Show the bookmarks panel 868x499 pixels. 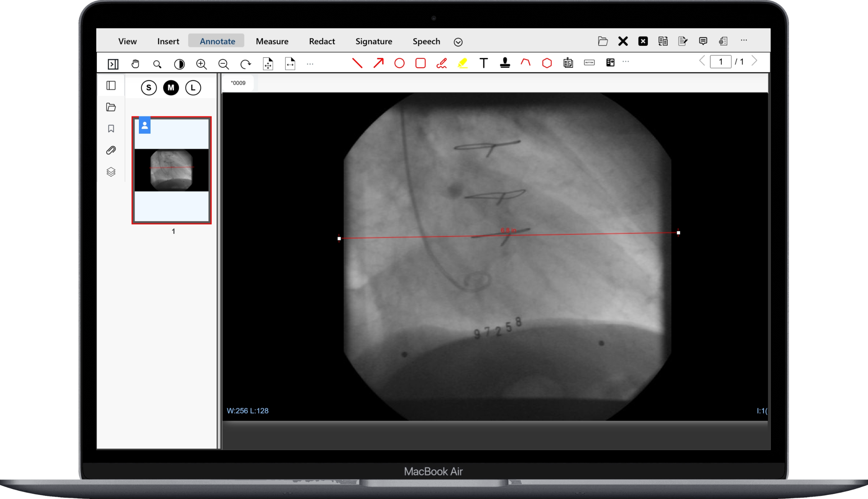coord(111,129)
